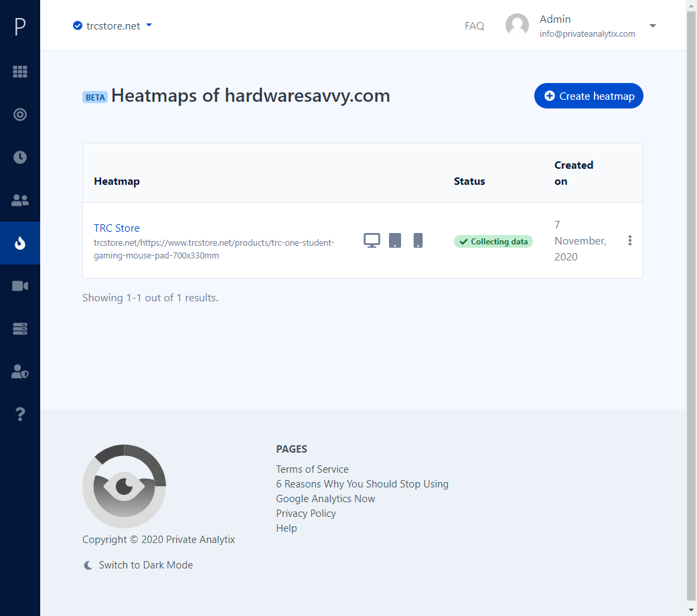Open the visitors people icon in sidebar
Viewport: 697px width, 616px height.
(20, 200)
